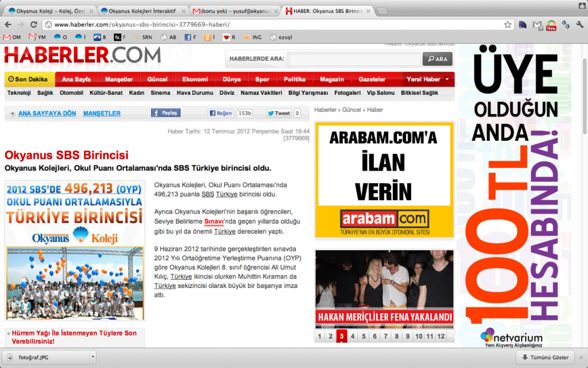This screenshot has height=368, width=588.
Task: Open the Güncel section
Action: (x=157, y=79)
